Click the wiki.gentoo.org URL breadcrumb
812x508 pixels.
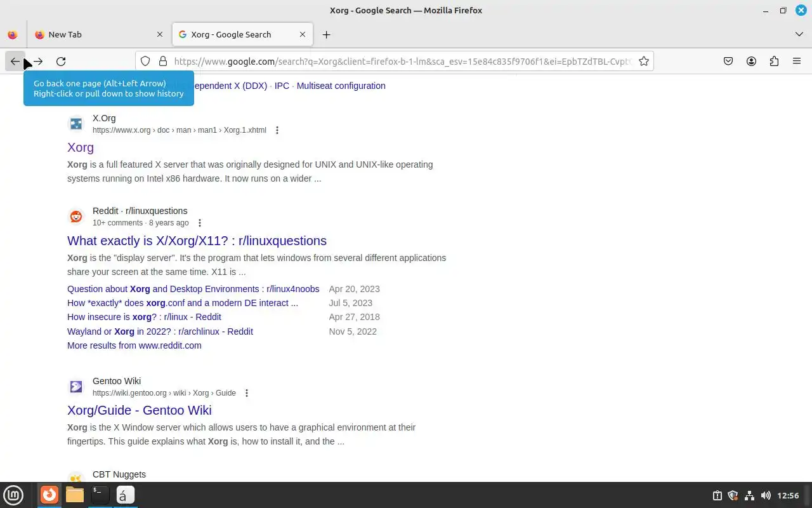[x=164, y=393]
